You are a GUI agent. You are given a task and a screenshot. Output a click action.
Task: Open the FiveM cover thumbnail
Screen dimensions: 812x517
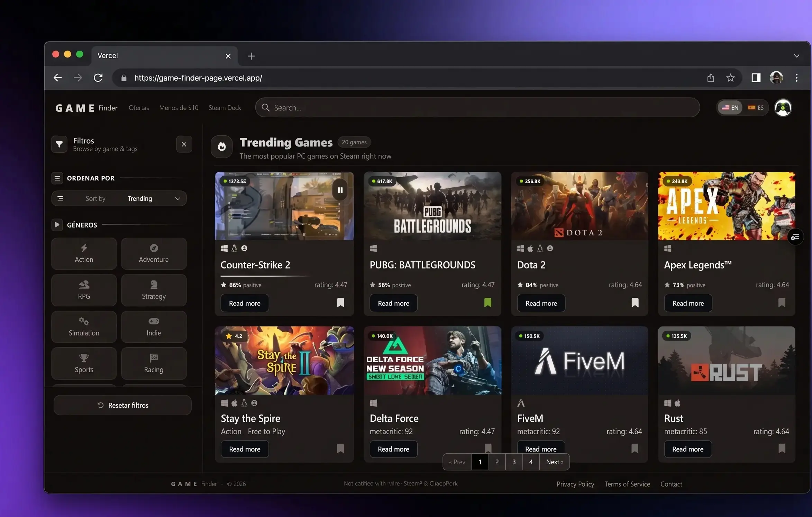tap(580, 360)
